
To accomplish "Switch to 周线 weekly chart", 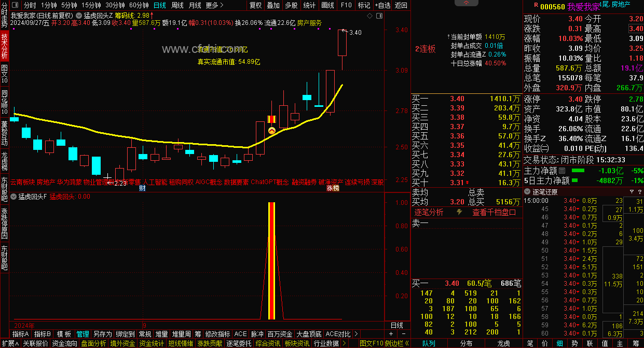I will click(x=177, y=5).
